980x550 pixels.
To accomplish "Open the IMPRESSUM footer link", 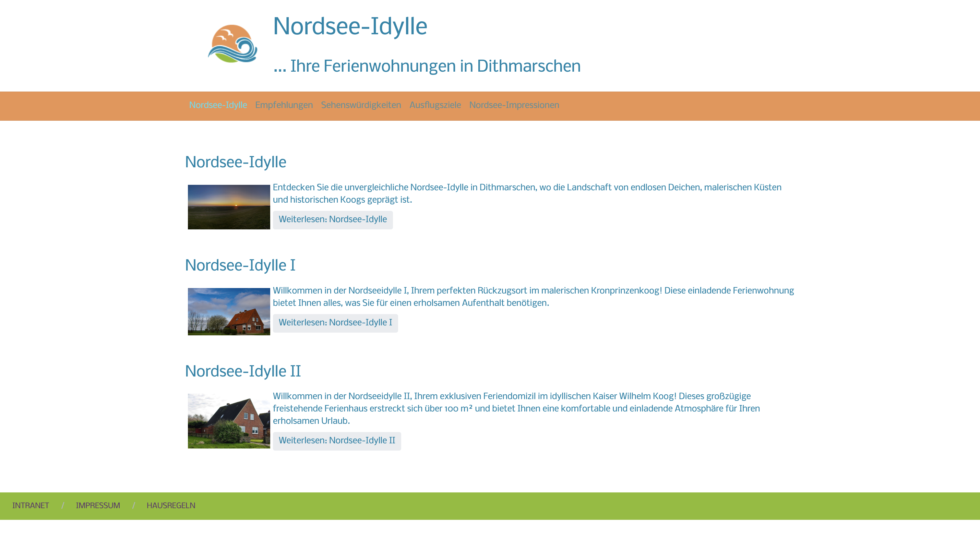I will pos(98,506).
